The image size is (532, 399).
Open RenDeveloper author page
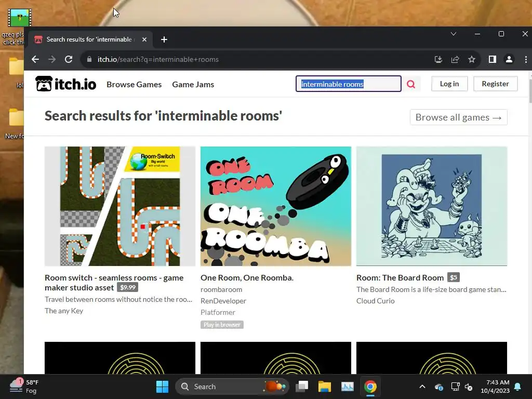tap(223, 301)
